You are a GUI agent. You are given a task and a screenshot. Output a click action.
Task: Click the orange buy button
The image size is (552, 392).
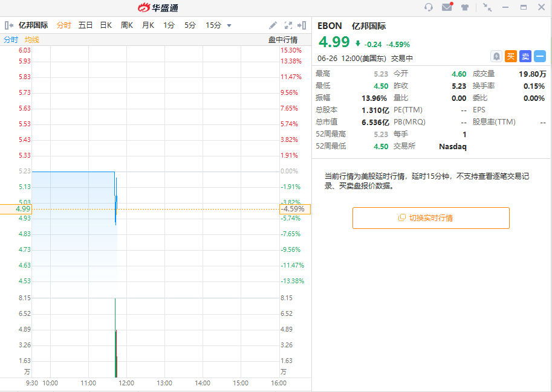click(511, 56)
